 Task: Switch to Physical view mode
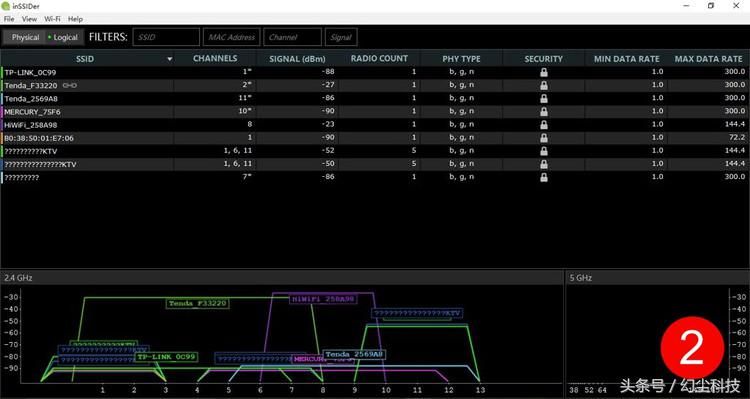click(x=25, y=37)
